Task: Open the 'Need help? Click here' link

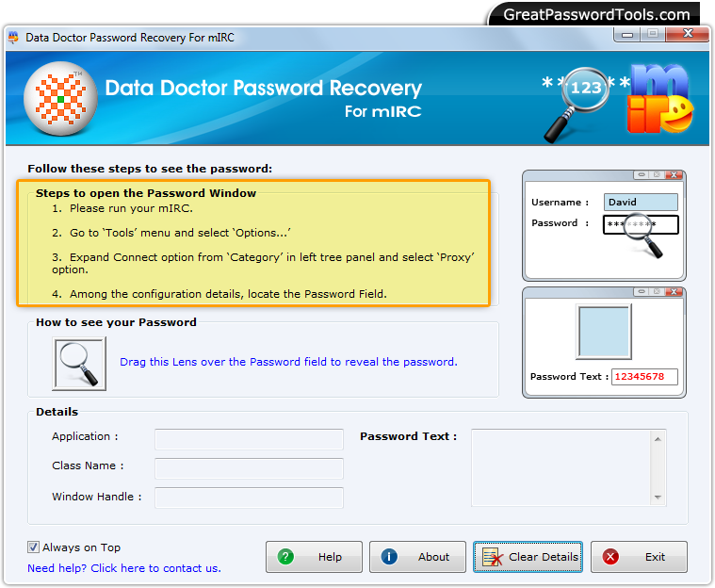Action: coord(124,568)
